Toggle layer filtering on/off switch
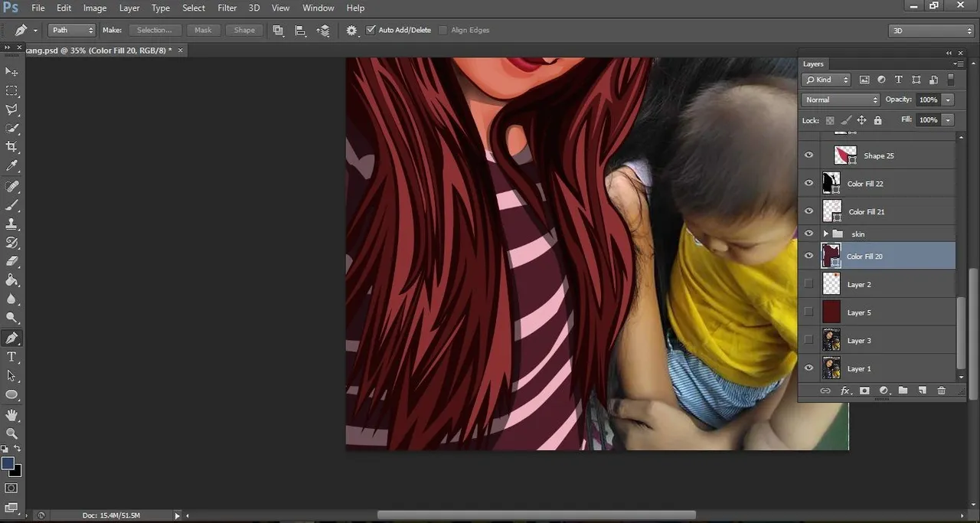 [x=951, y=80]
